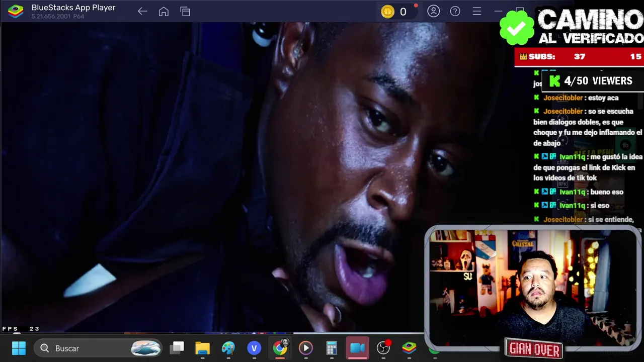The width and height of the screenshot is (644, 362).
Task: Open Task View on the taskbar
Action: point(177,348)
